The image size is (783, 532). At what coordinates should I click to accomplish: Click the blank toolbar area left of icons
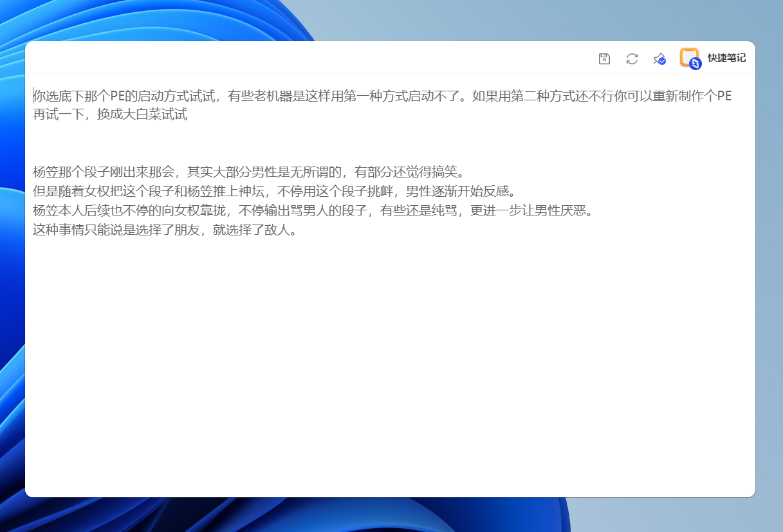click(322, 59)
